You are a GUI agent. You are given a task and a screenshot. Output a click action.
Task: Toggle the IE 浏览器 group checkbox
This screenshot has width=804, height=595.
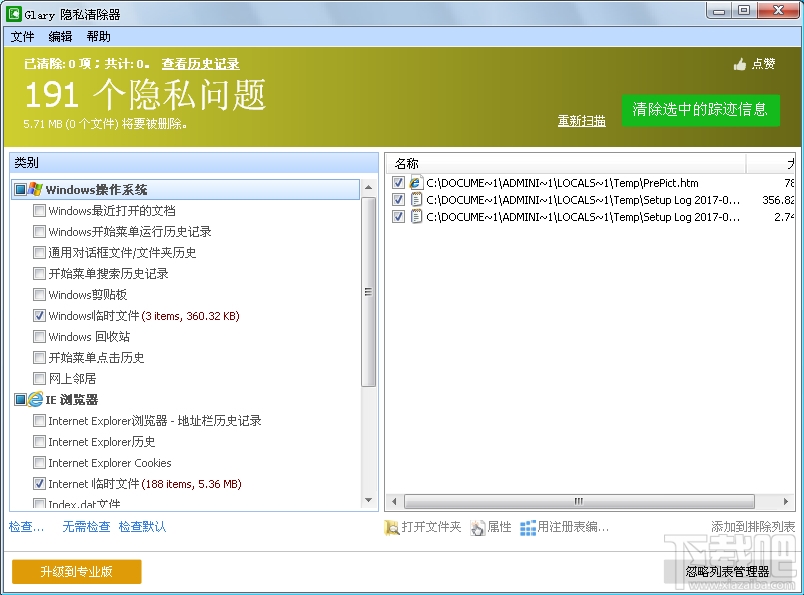(x=21, y=400)
